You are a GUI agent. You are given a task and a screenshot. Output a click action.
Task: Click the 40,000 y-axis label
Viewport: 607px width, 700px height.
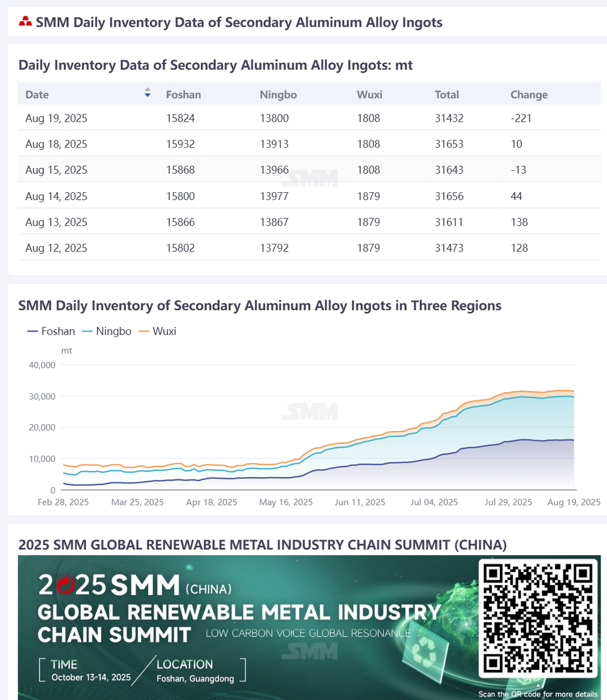[x=42, y=365]
